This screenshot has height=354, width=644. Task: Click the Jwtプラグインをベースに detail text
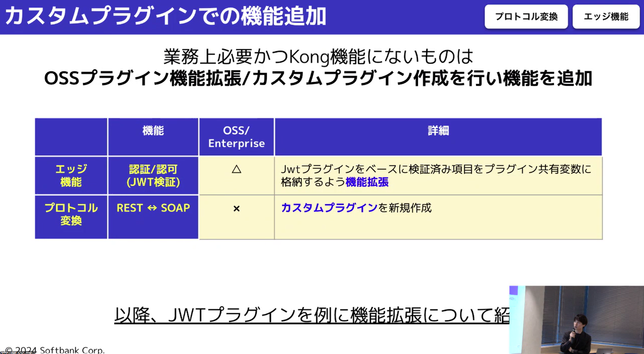point(436,175)
